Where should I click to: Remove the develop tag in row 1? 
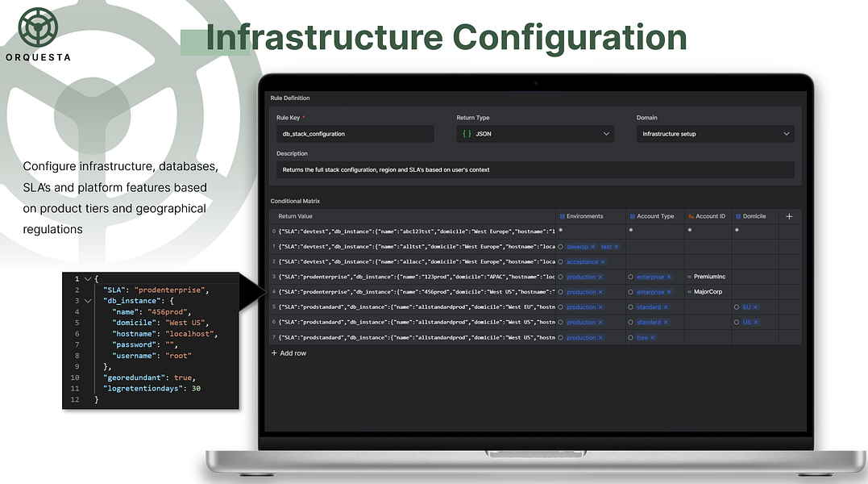pyautogui.click(x=593, y=247)
